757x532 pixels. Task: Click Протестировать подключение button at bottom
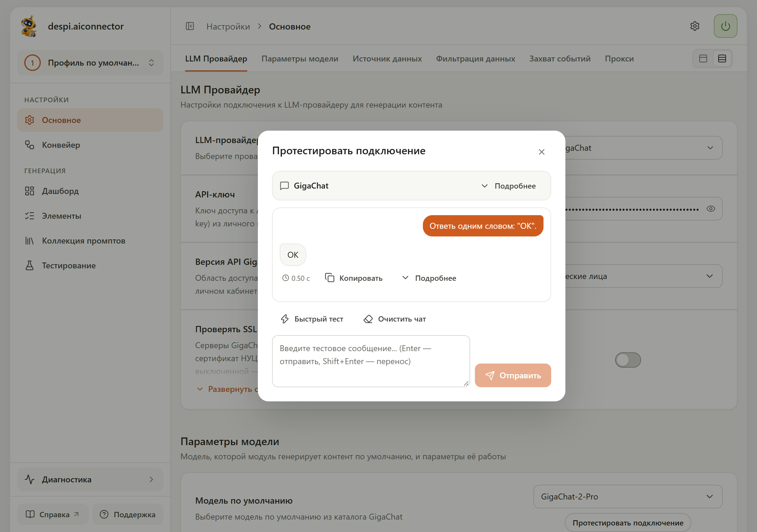[628, 523]
